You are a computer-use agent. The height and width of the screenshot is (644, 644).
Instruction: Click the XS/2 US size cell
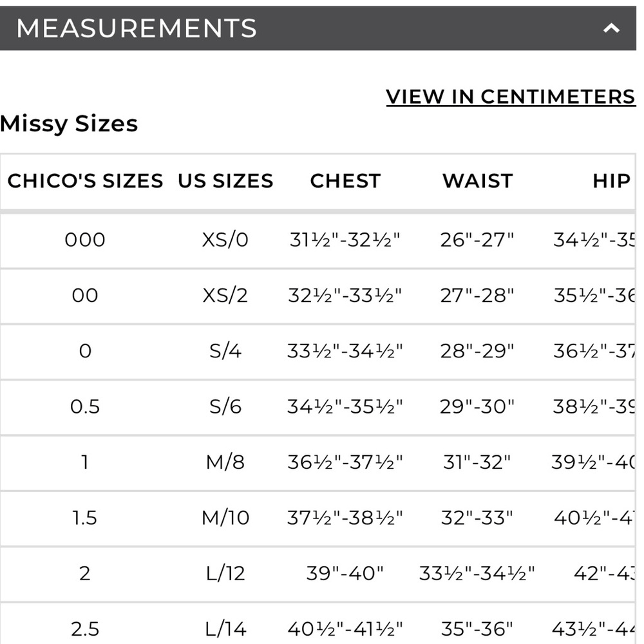(x=225, y=296)
